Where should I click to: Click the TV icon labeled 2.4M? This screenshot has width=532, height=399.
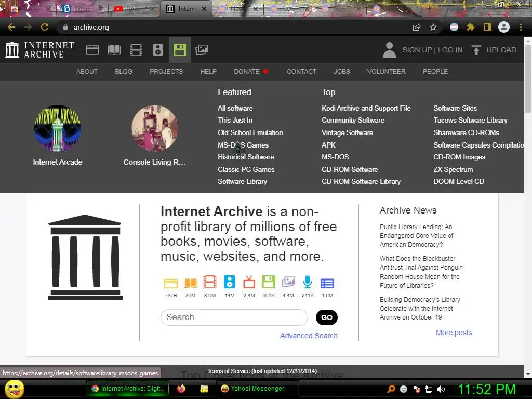coord(249,282)
